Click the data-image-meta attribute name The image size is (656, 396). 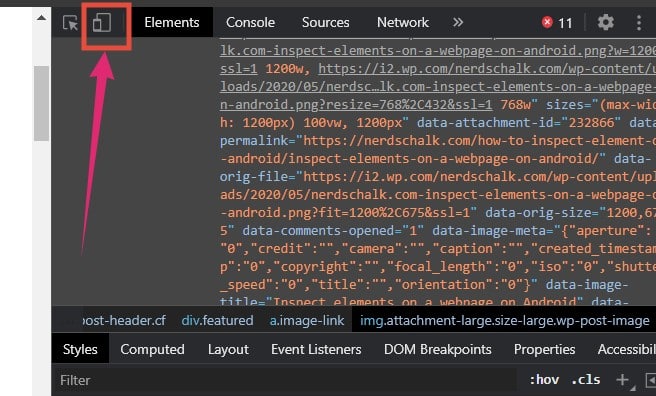pos(489,231)
